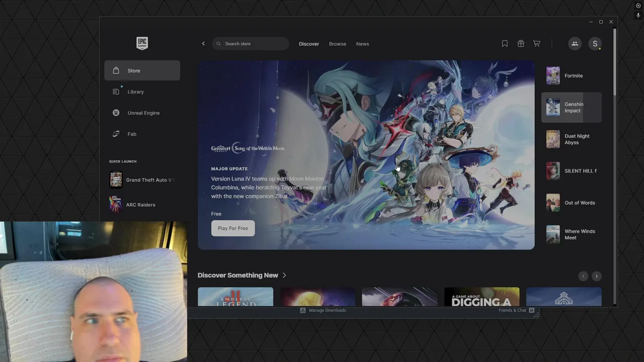Select Store in the sidebar
The image size is (644, 362).
click(x=142, y=70)
